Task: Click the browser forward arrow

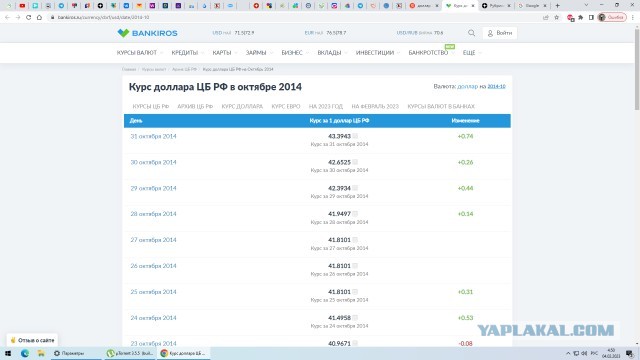Action: 18,18
